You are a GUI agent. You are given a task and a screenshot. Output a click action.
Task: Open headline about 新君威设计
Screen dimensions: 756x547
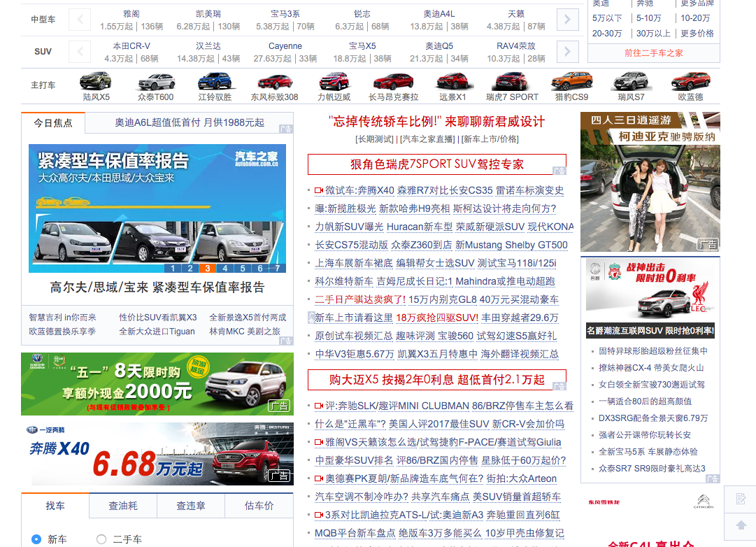pos(436,122)
